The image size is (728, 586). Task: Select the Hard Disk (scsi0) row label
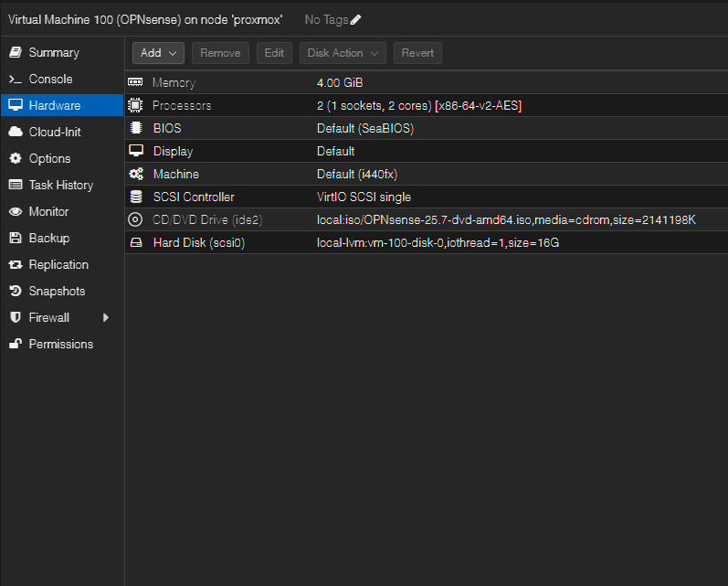pyautogui.click(x=199, y=242)
